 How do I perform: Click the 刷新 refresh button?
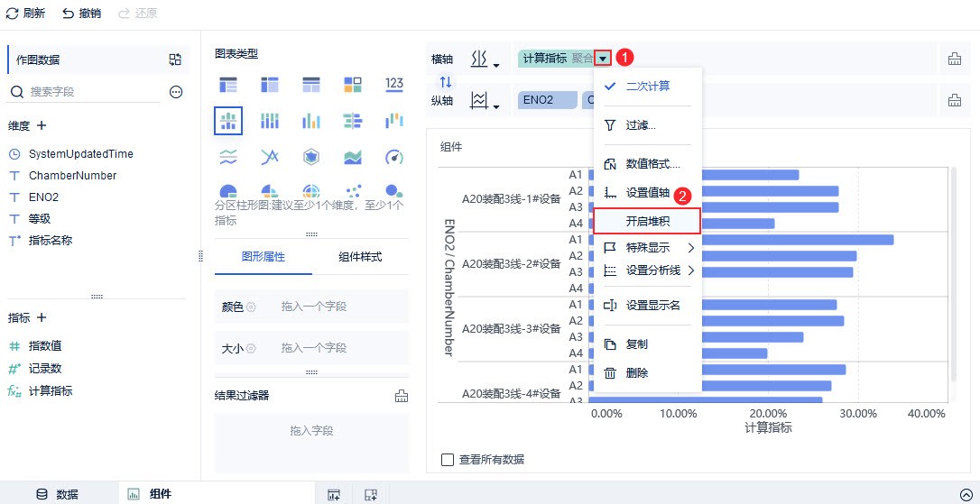click(x=26, y=14)
